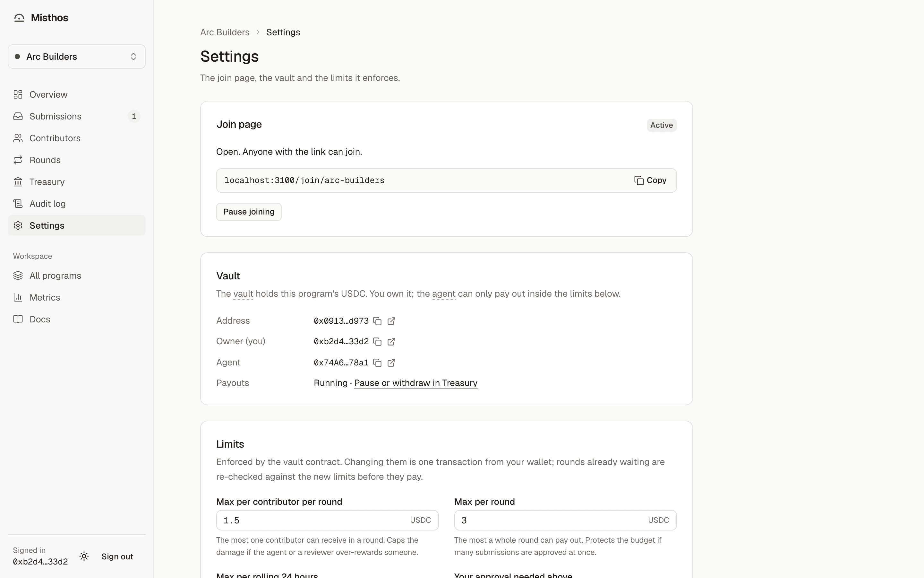The image size is (924, 578).
Task: Sign out of the account
Action: (117, 556)
